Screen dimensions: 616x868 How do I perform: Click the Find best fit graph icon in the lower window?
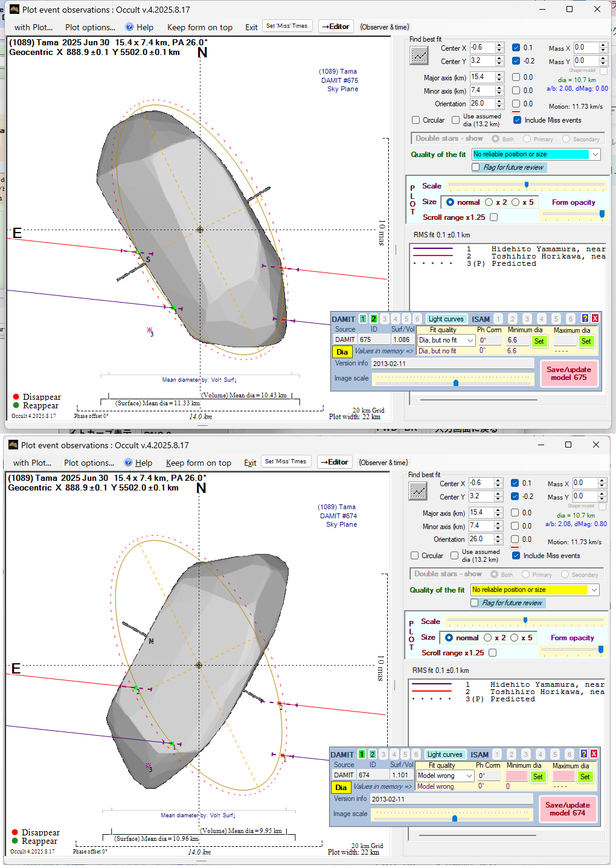[417, 492]
